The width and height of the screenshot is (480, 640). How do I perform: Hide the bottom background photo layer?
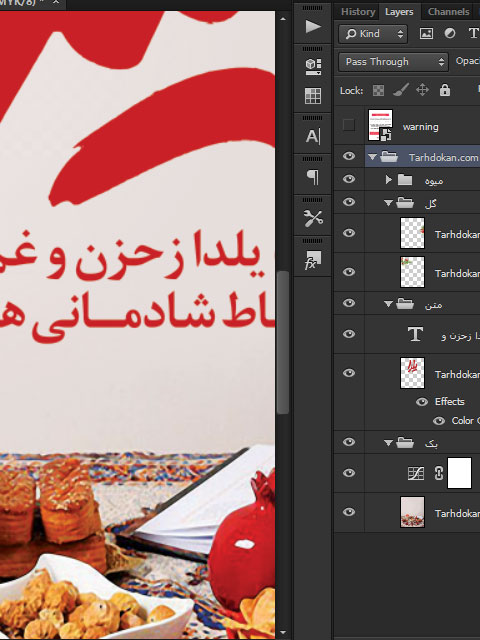pos(349,512)
